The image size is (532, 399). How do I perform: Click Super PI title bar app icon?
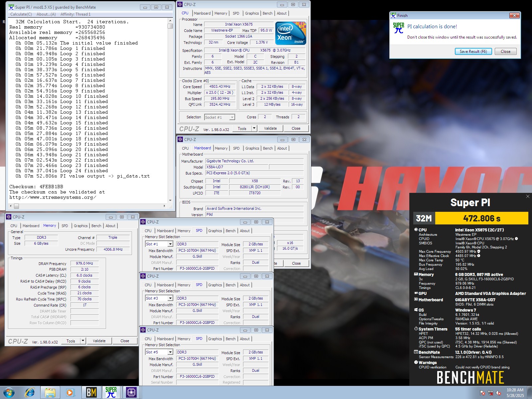pos(11,7)
